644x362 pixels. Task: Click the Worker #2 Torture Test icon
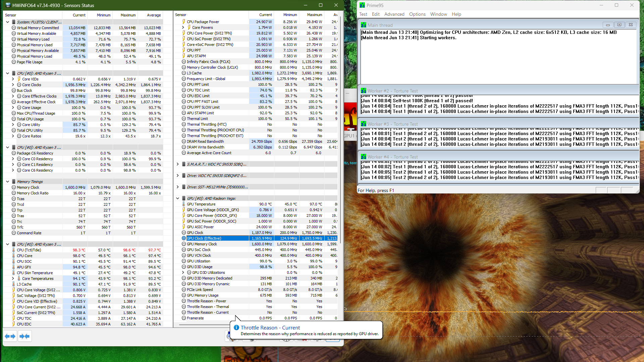[364, 91]
